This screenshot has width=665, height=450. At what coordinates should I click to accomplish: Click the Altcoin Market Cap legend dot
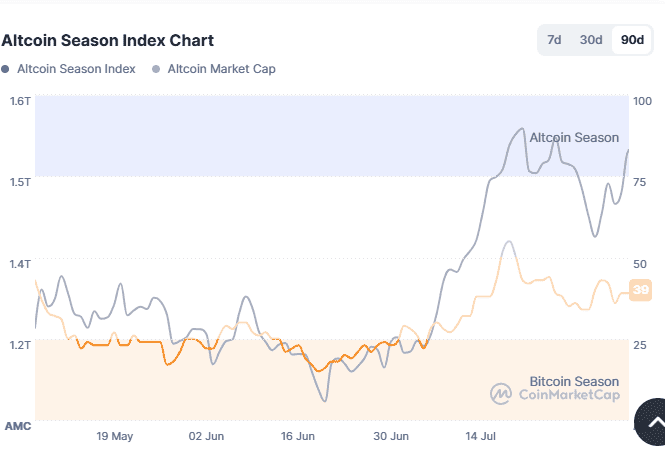click(x=156, y=69)
